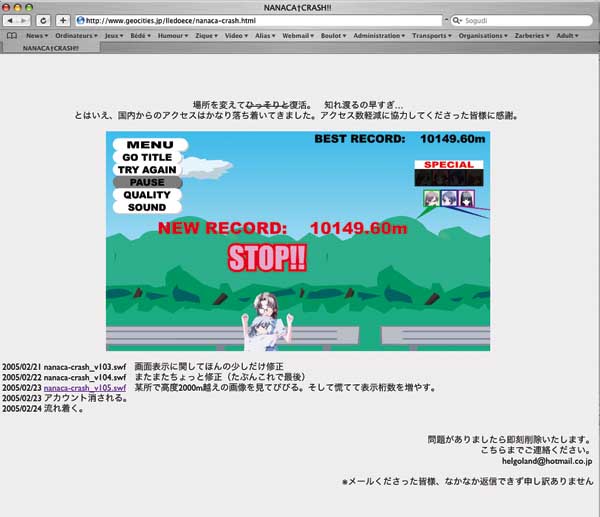Image resolution: width=600 pixels, height=517 pixels.
Task: Open the bookmarks library book icon
Action: (12, 36)
